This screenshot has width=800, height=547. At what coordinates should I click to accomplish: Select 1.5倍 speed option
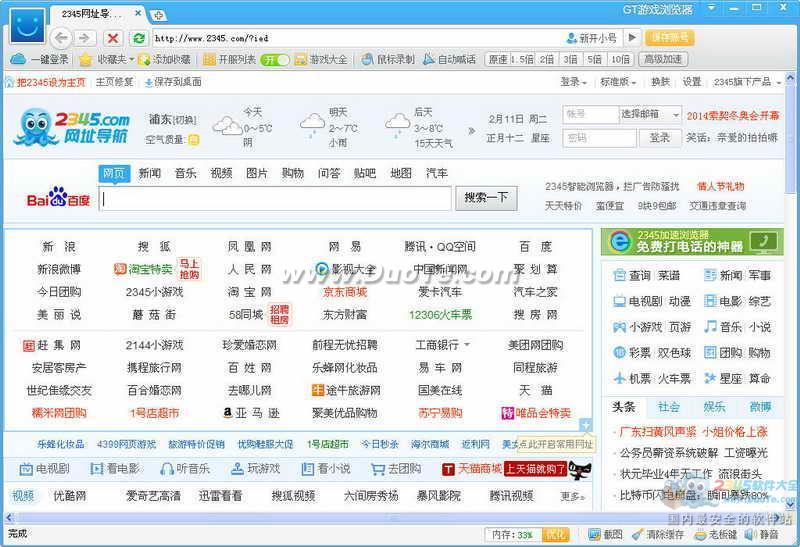coord(521,59)
